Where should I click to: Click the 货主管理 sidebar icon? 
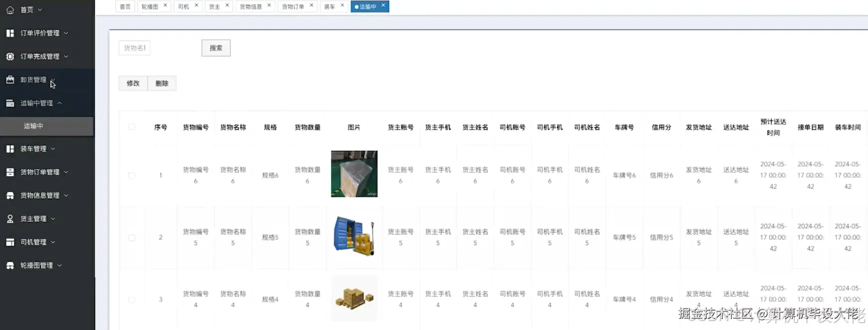point(10,219)
